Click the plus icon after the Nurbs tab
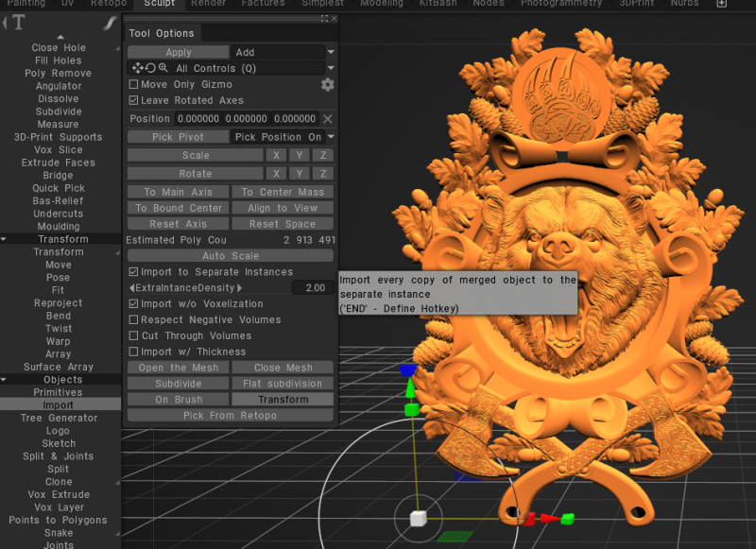This screenshot has width=756, height=549. pyautogui.click(x=721, y=4)
